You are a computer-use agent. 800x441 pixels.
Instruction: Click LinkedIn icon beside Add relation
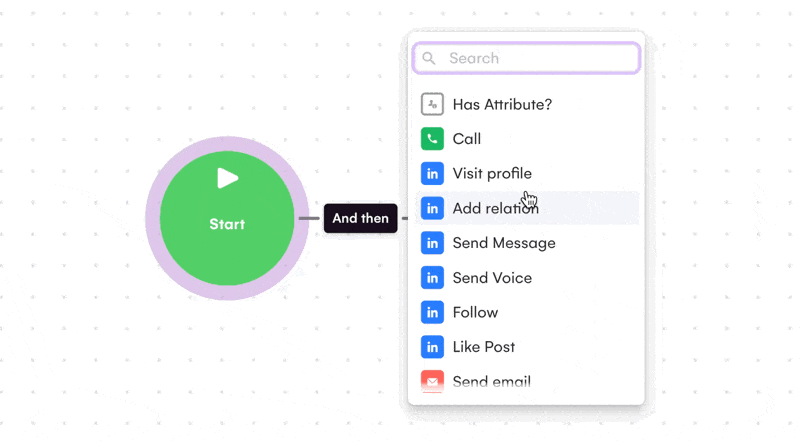(x=432, y=208)
